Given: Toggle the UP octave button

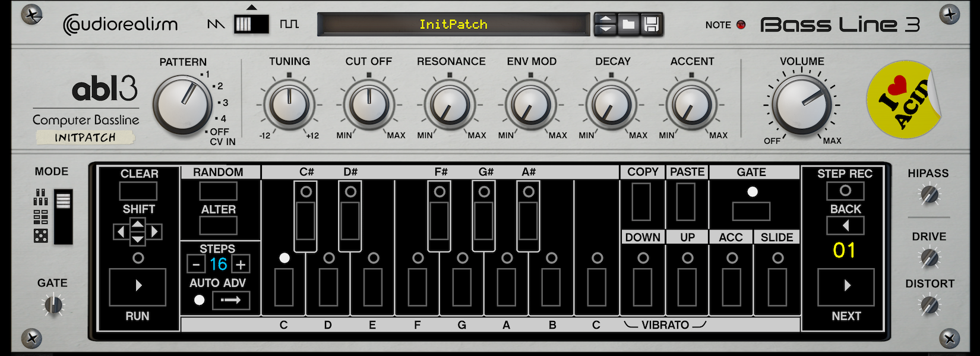Looking at the screenshot, I should 687,287.
